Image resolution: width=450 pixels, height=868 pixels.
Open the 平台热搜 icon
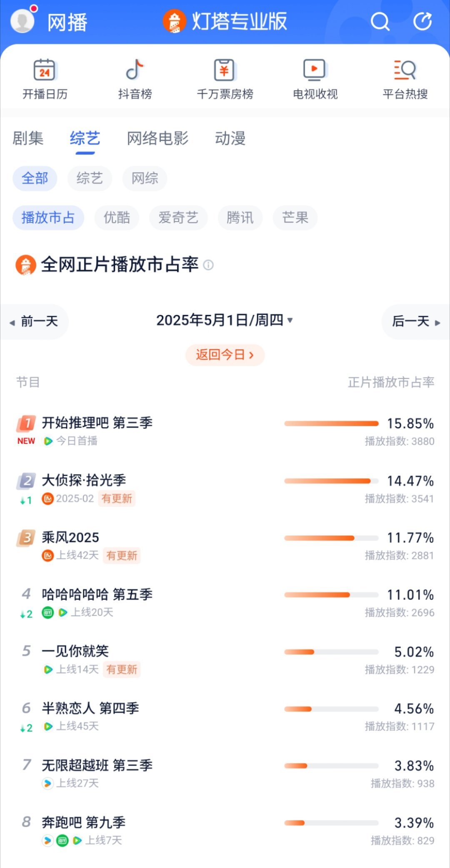[405, 70]
